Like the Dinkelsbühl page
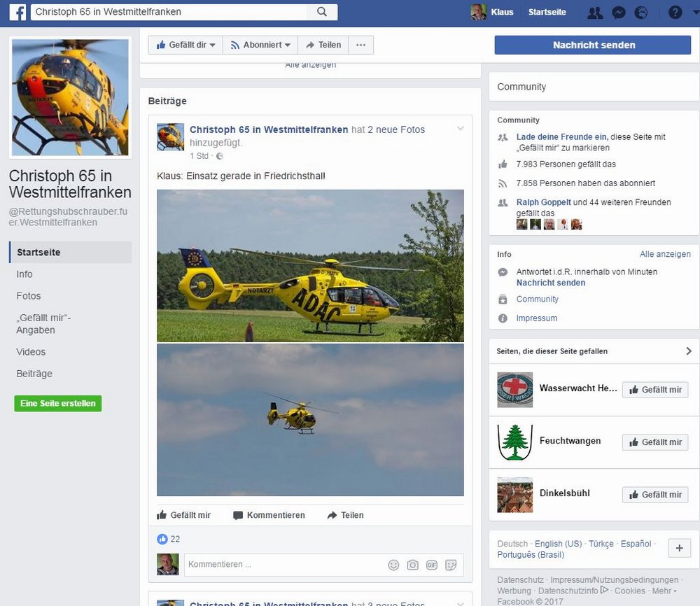This screenshot has height=606, width=700. point(654,495)
